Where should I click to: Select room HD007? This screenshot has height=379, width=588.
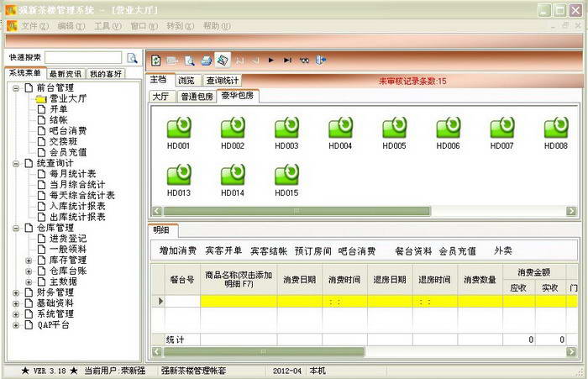click(x=501, y=133)
